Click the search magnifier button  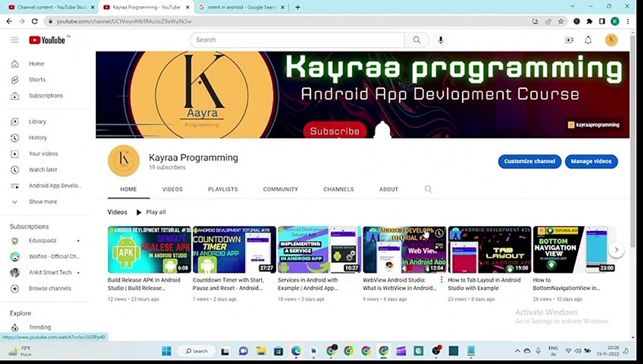pyautogui.click(x=417, y=40)
